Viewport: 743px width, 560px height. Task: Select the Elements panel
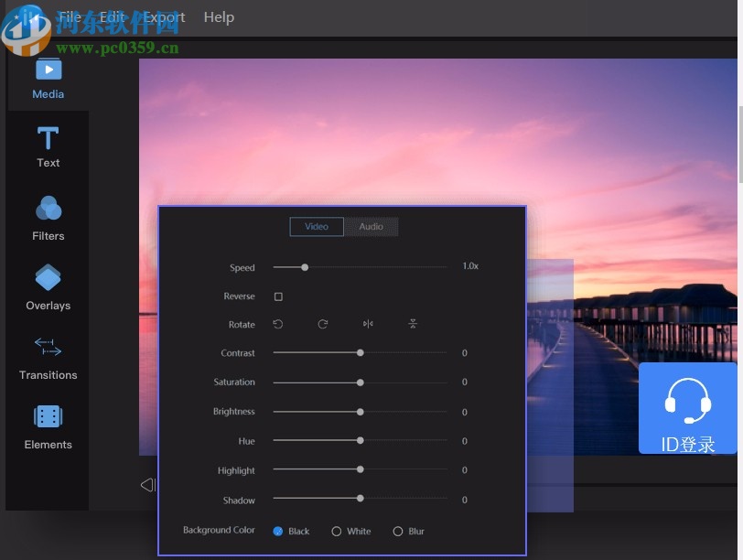(48, 427)
